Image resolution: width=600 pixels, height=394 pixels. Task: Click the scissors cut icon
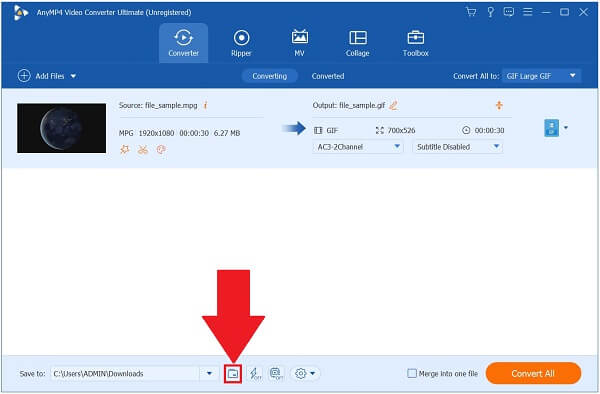click(x=143, y=149)
